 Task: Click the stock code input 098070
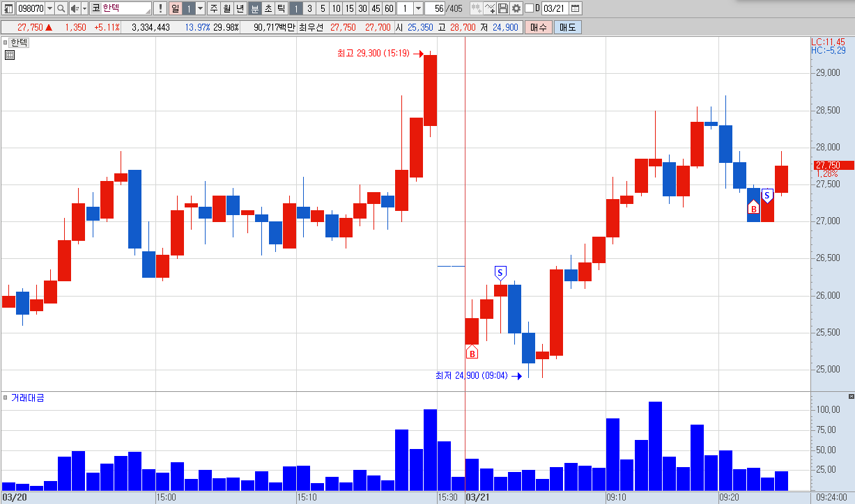coord(31,8)
